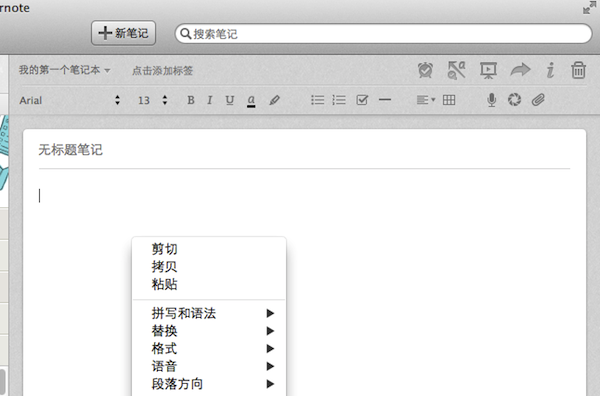This screenshot has width=600, height=396.
Task: Open the annotate note icon
Action: [456, 70]
